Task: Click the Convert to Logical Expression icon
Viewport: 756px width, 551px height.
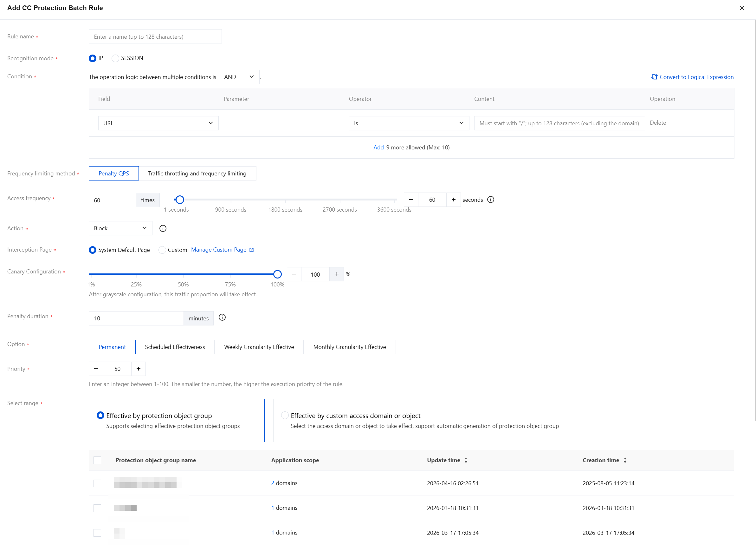Action: click(654, 77)
